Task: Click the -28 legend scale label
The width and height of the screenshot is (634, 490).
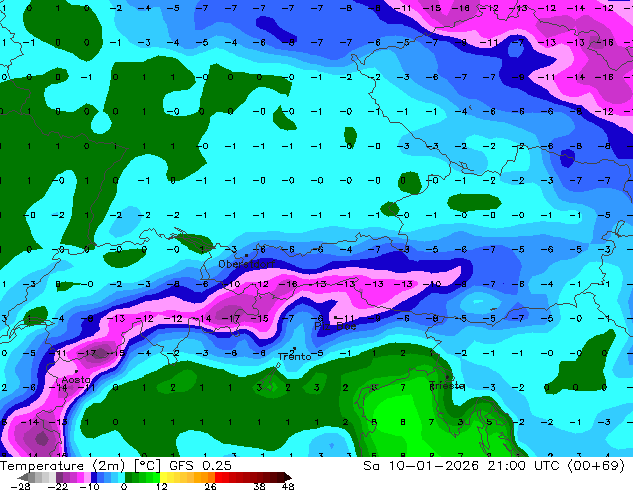Action: [20, 486]
